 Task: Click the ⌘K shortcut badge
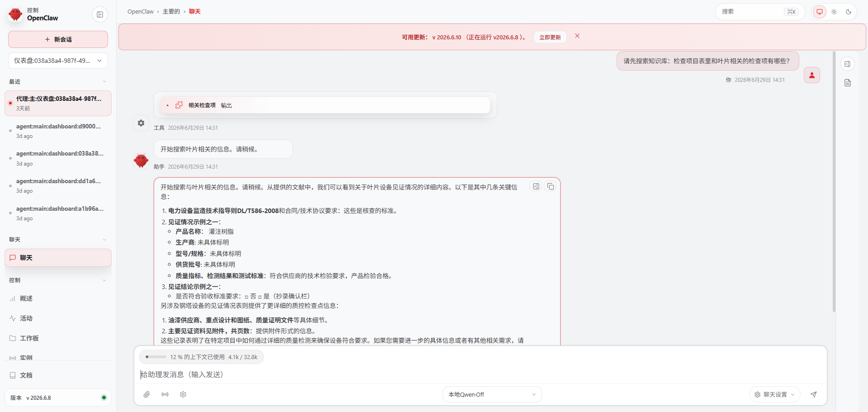point(792,12)
